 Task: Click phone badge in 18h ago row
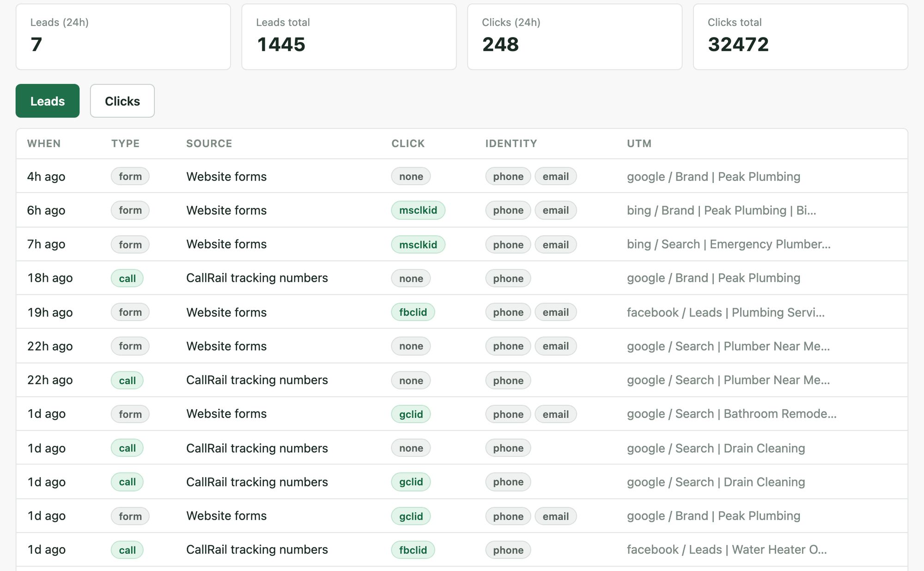click(x=508, y=278)
